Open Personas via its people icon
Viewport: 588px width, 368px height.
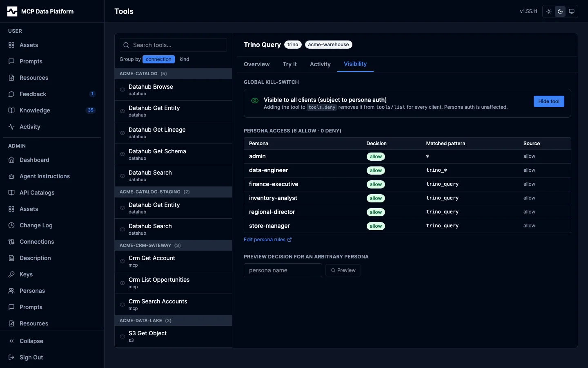(11, 291)
